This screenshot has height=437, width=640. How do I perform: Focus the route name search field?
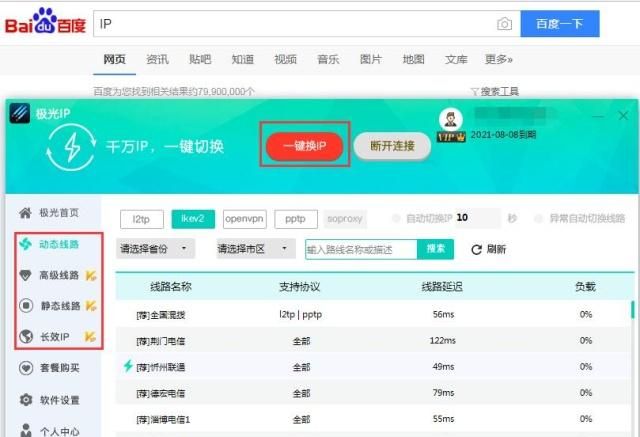(361, 249)
